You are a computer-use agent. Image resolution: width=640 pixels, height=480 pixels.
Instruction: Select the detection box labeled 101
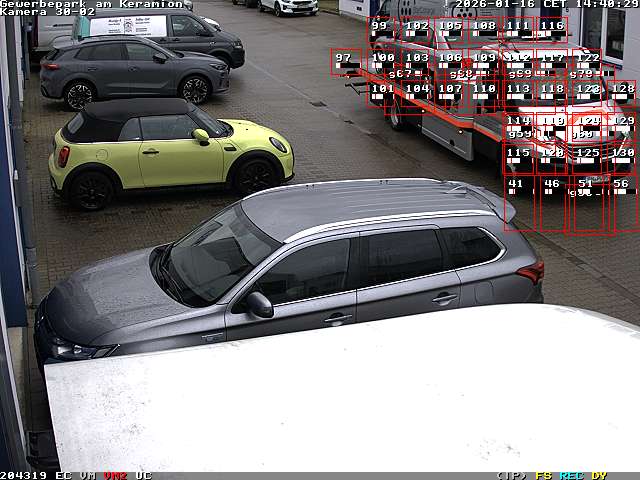pyautogui.click(x=382, y=93)
